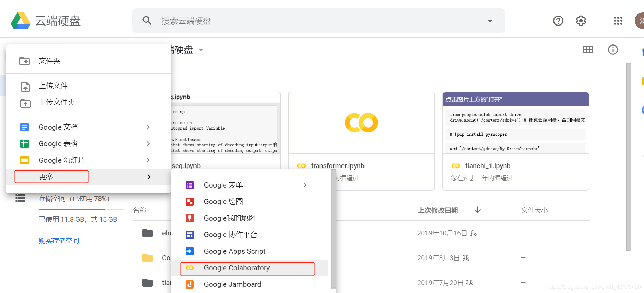Click the file list vertical scrollbar

(x=629, y=157)
